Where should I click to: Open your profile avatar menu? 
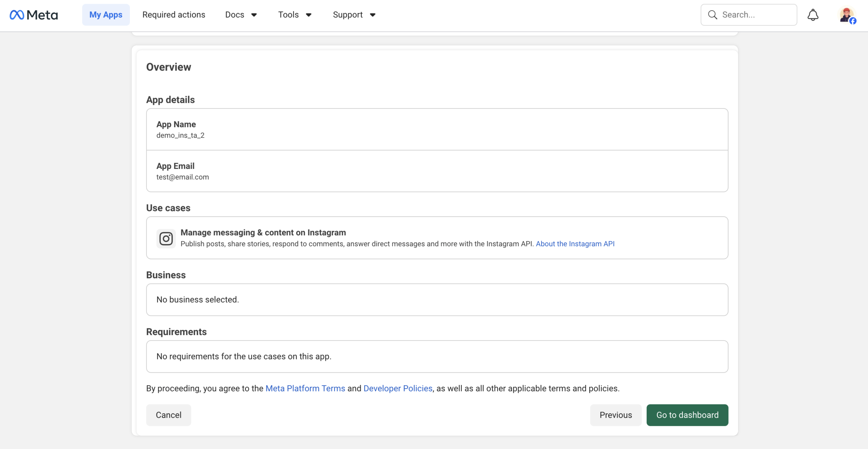coord(847,15)
